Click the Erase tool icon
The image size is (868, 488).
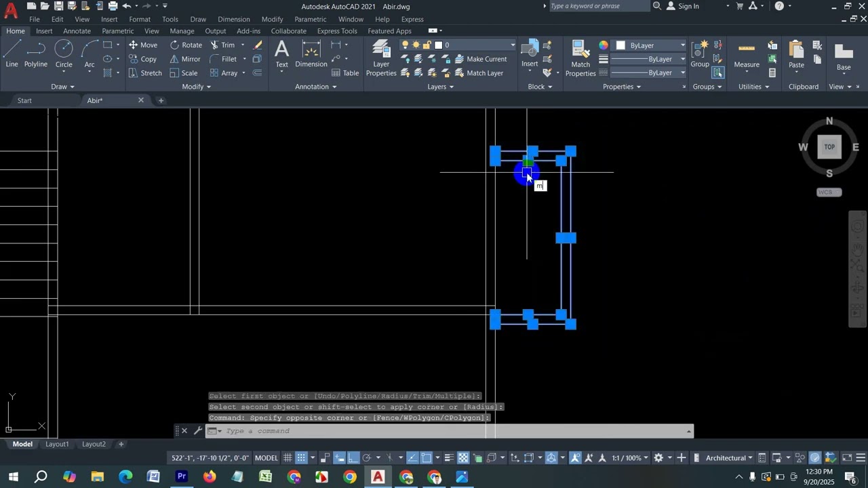click(x=258, y=45)
